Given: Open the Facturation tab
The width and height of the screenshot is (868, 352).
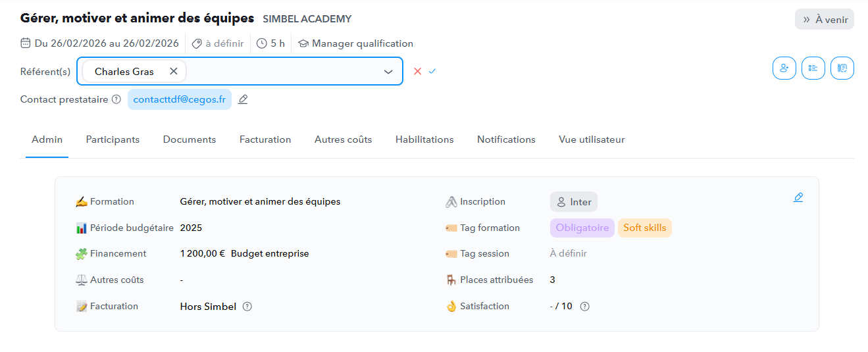Looking at the screenshot, I should click(265, 139).
